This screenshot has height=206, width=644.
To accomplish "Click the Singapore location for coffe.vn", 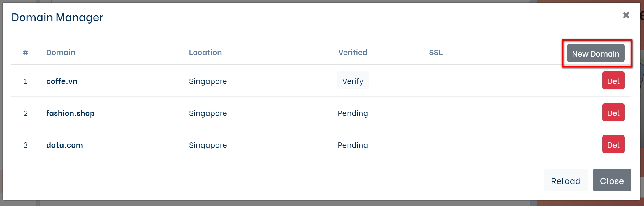I will click(208, 81).
